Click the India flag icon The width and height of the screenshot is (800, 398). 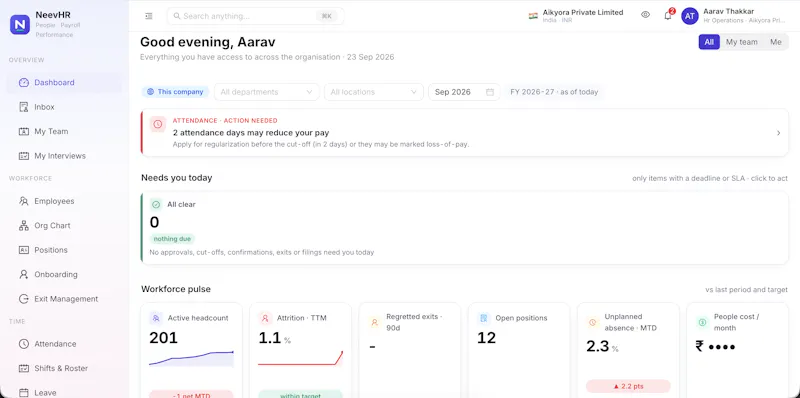pos(533,16)
